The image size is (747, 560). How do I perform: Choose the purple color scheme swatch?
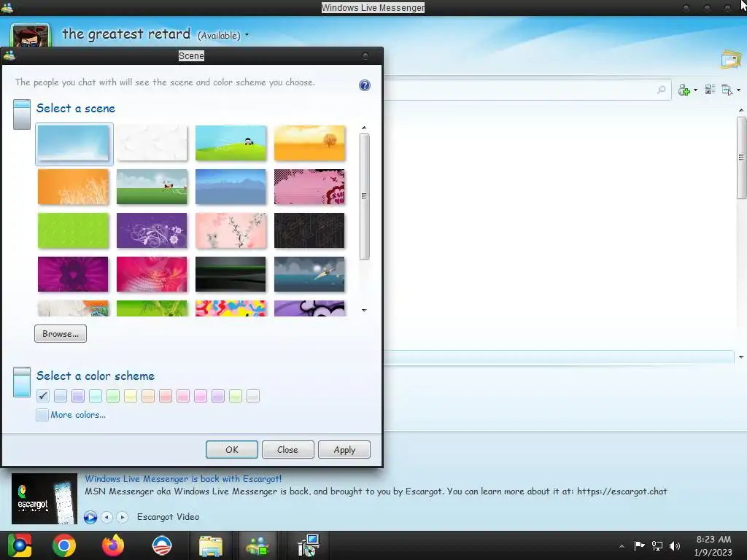(78, 396)
